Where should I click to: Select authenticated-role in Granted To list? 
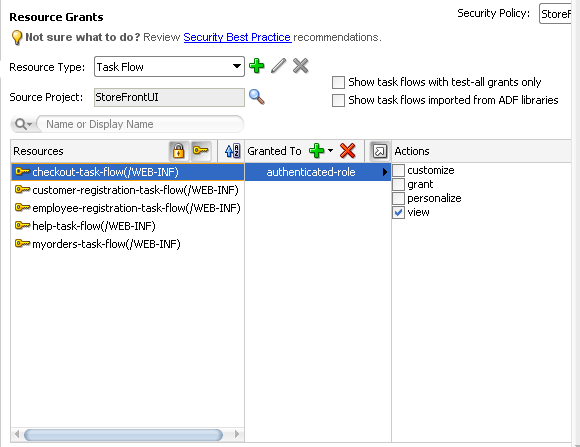(x=317, y=172)
